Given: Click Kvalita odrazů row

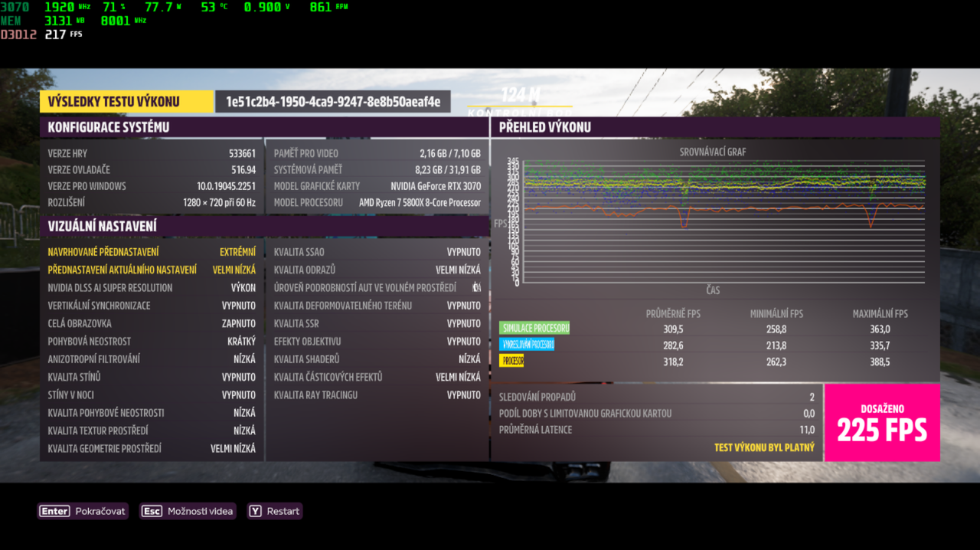Looking at the screenshot, I should tap(377, 270).
